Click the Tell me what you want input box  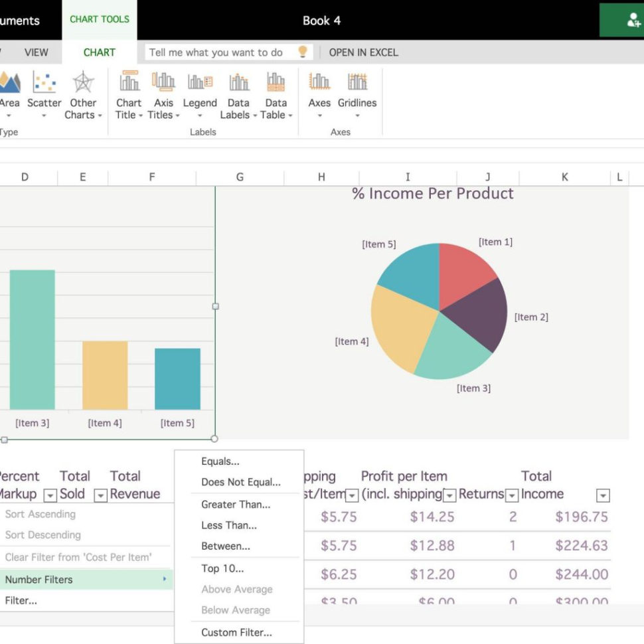[219, 52]
